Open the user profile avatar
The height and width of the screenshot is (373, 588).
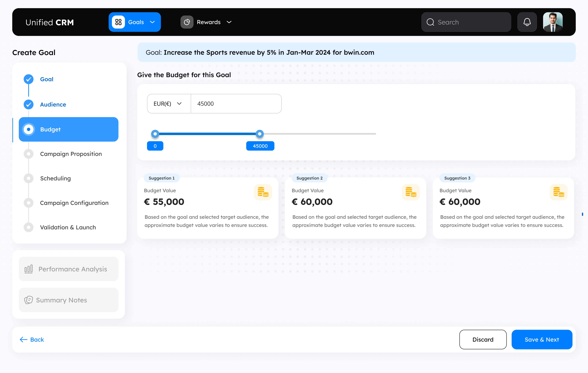point(553,22)
